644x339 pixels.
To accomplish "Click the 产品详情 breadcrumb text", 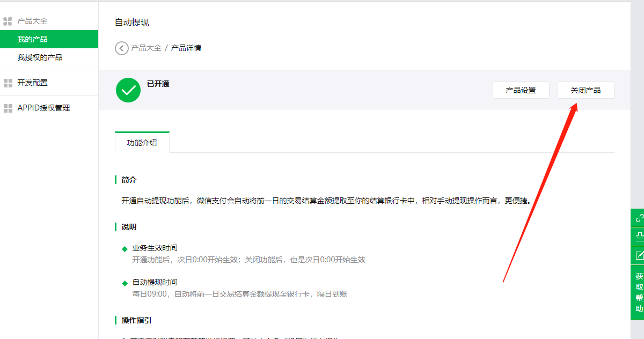I will (186, 48).
